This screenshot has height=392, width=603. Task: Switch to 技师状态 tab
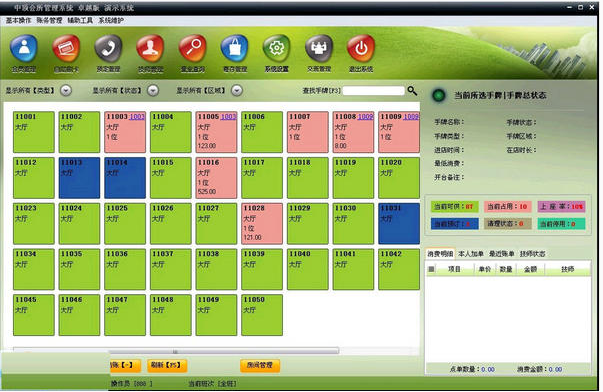(533, 254)
